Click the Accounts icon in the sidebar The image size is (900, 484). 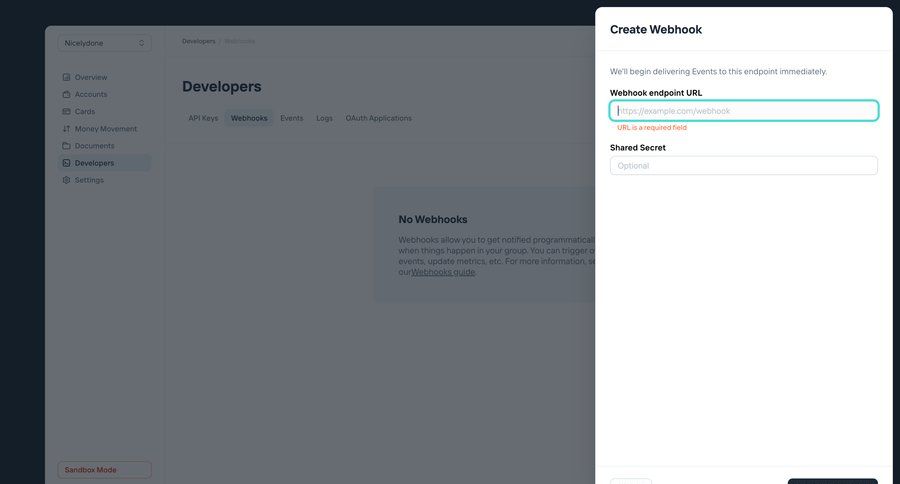tap(67, 94)
